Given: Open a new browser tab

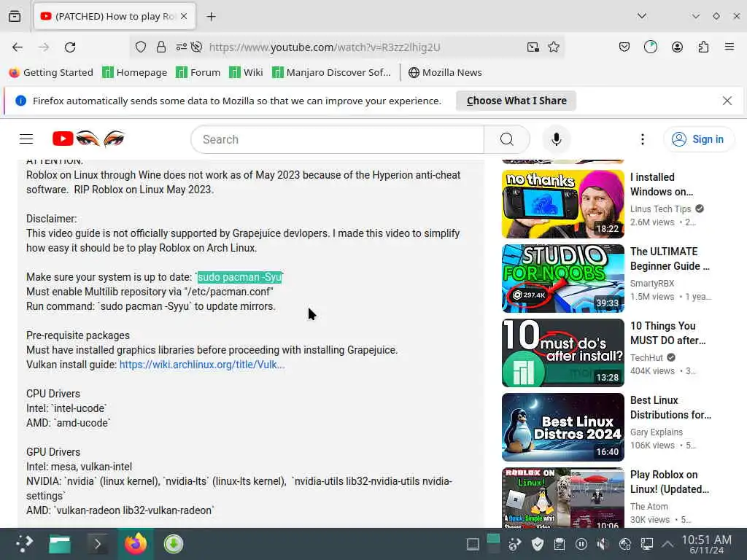Looking at the screenshot, I should pos(211,17).
